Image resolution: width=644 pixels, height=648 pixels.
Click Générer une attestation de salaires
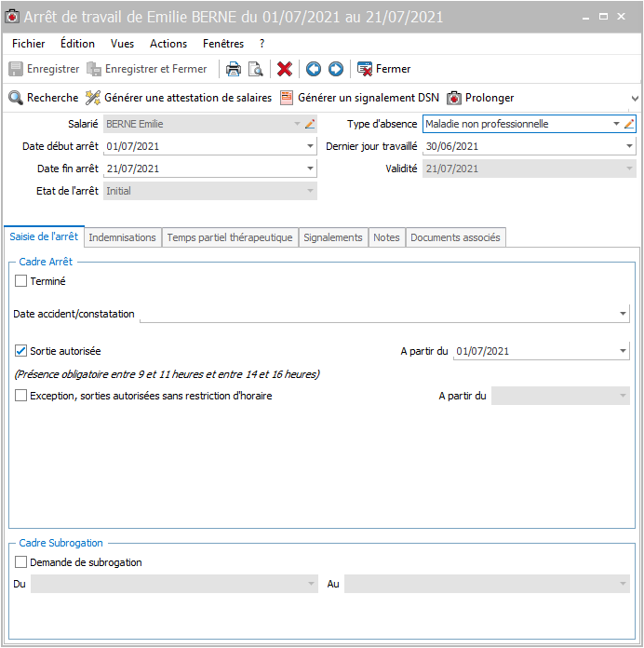coord(179,98)
